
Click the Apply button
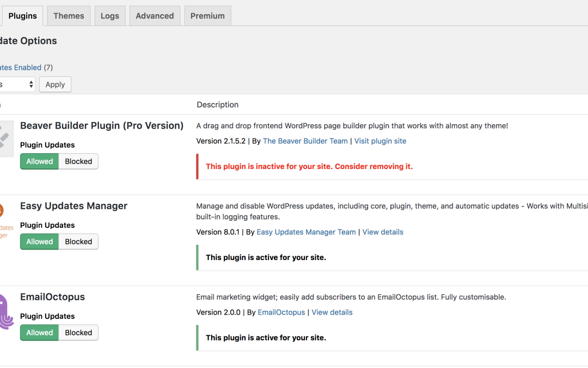pyautogui.click(x=55, y=85)
